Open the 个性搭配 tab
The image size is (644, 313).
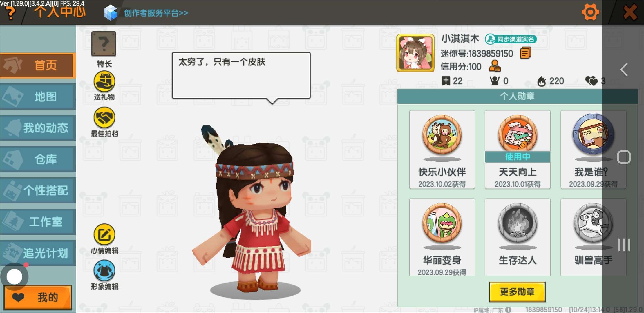click(x=38, y=190)
